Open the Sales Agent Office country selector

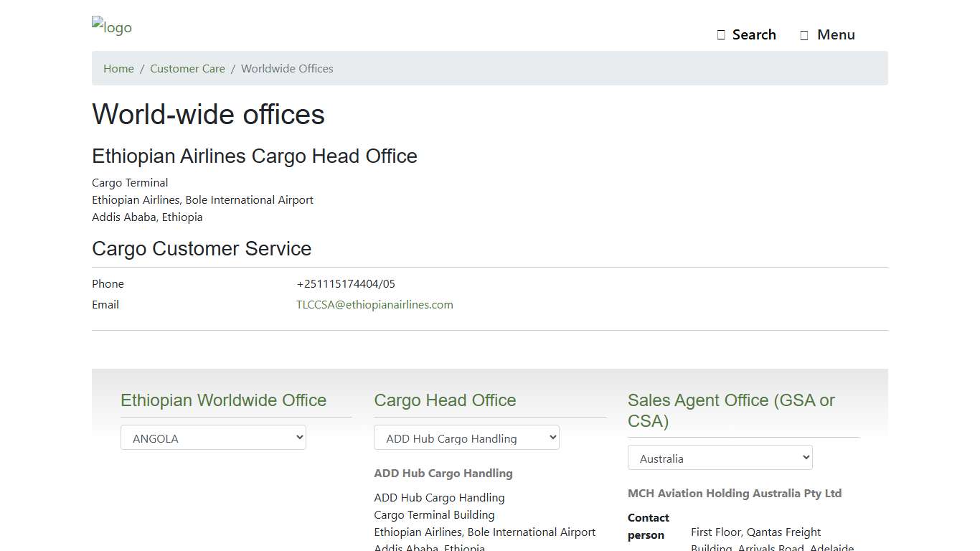720,457
